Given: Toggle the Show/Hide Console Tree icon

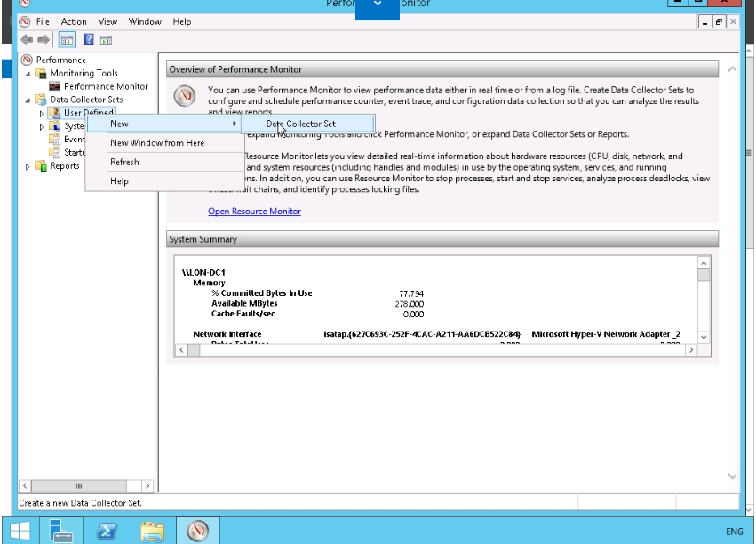Looking at the screenshot, I should click(67, 40).
